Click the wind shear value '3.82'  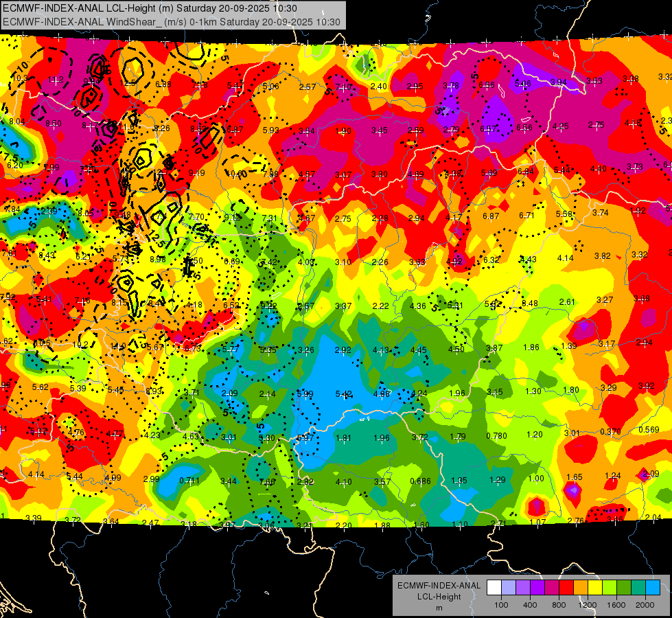pos(602,256)
